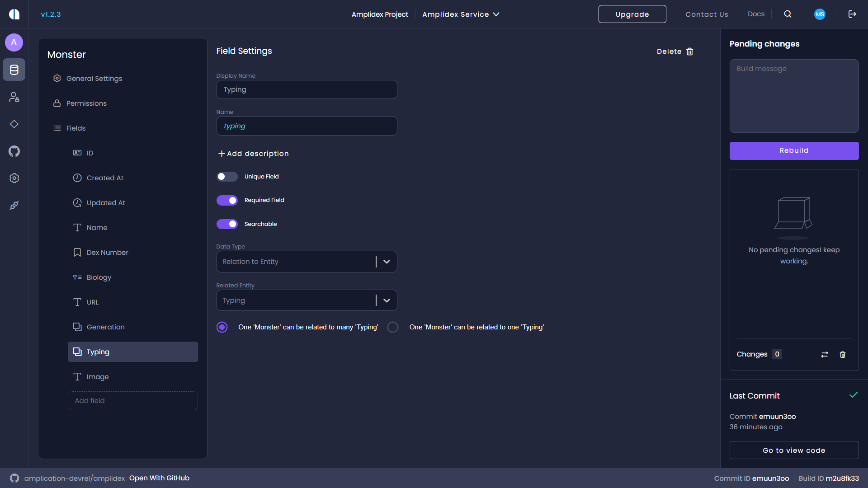Select the Plugins plug icon in sidebar
868x488 pixels.
pos(14,205)
